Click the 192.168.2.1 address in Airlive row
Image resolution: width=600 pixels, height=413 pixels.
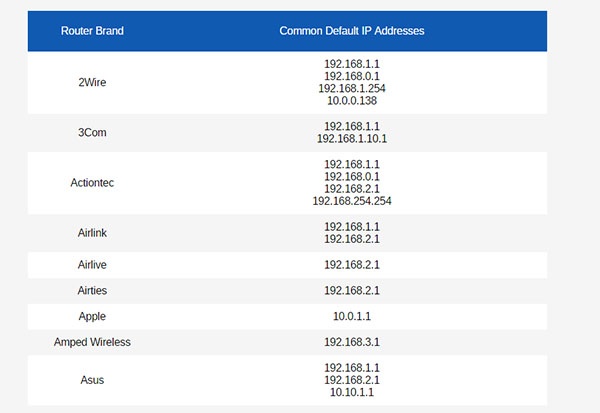pos(351,265)
